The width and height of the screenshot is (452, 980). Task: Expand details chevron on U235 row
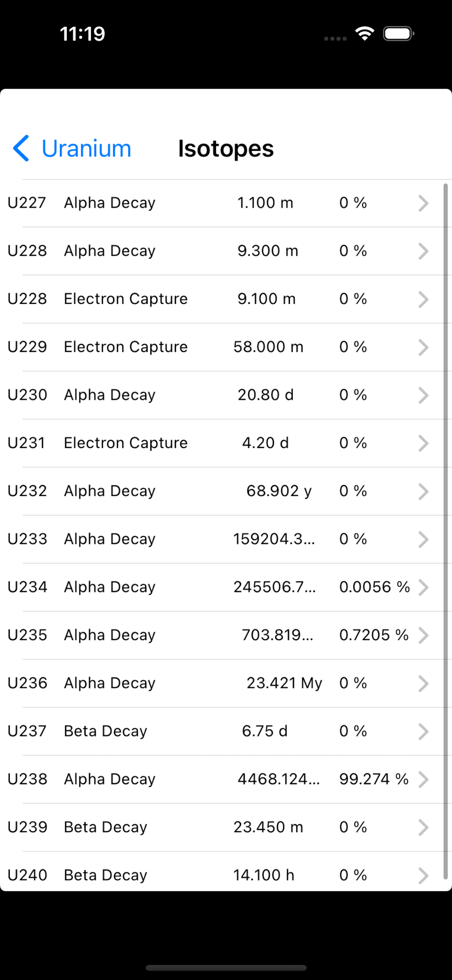(x=423, y=635)
